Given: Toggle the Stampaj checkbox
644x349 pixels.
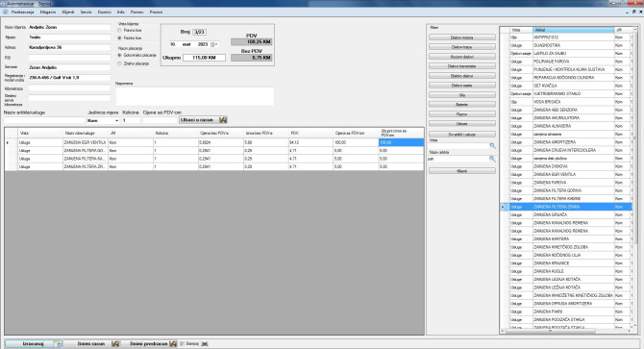Looking at the screenshot, I should tap(182, 343).
